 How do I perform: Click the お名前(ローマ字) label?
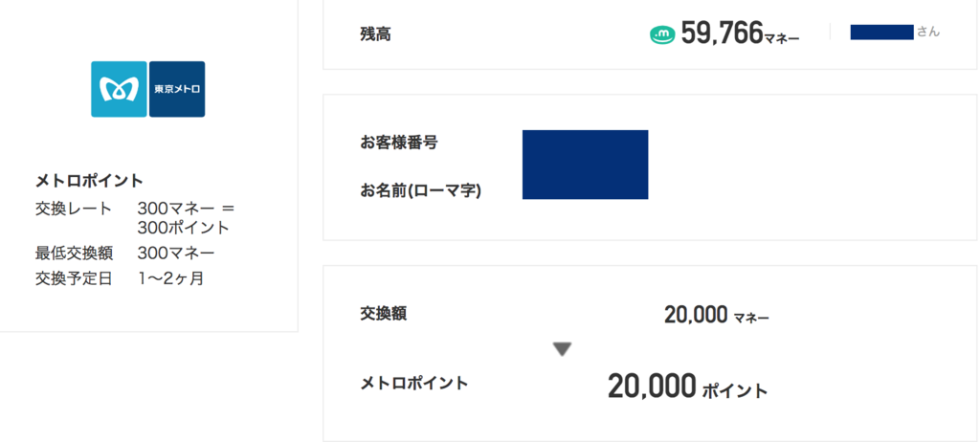click(421, 190)
